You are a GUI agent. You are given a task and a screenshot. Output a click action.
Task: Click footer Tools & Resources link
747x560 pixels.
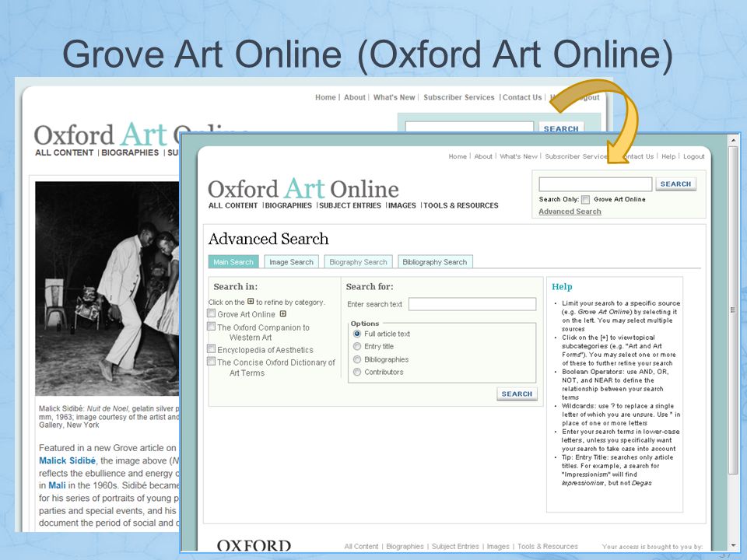[x=547, y=546]
